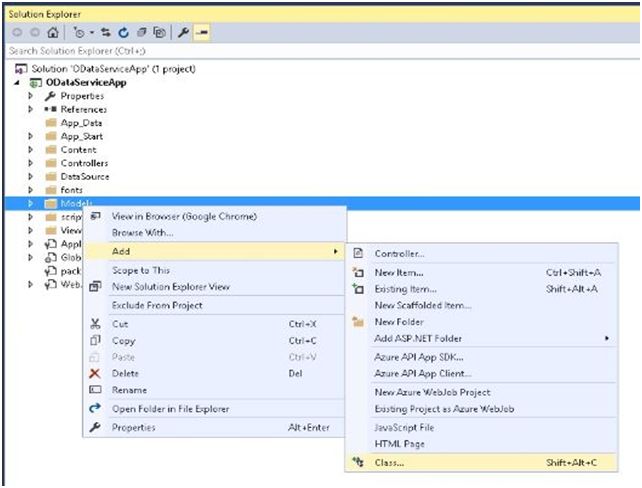Click the Refresh icon in toolbar
The width and height of the screenshot is (642, 488).
[x=123, y=32]
